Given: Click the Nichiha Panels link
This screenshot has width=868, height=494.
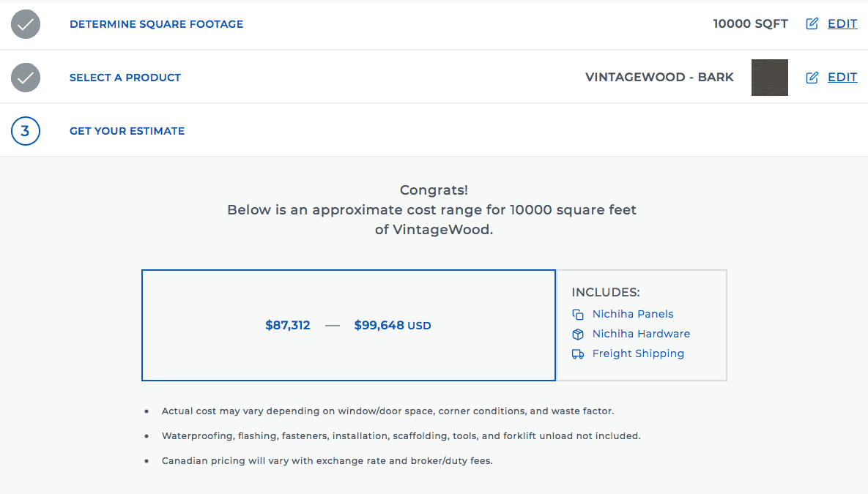Looking at the screenshot, I should pos(633,314).
